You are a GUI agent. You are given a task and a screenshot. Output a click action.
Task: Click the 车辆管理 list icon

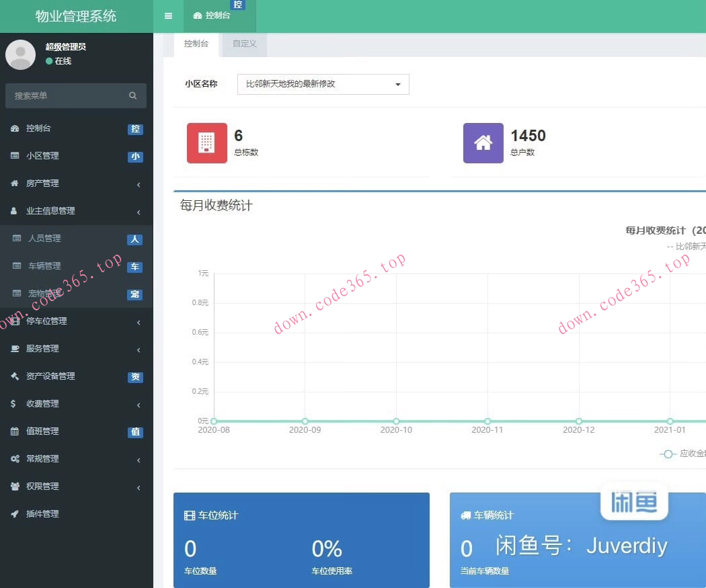pyautogui.click(x=17, y=266)
